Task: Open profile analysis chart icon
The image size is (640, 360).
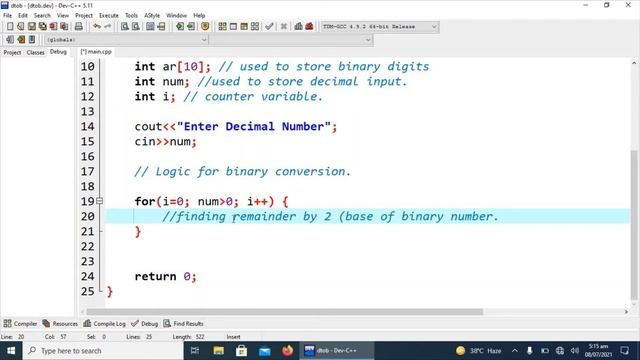Action: (298, 27)
